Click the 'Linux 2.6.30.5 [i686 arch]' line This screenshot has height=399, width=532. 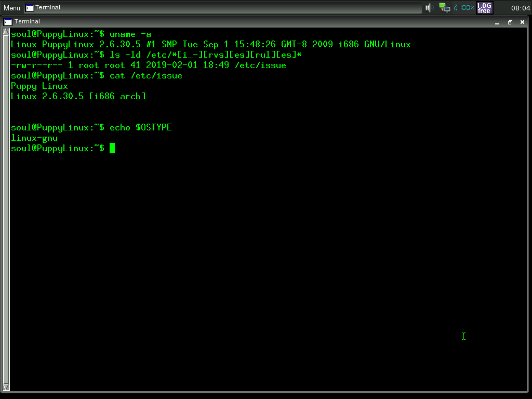(78, 96)
